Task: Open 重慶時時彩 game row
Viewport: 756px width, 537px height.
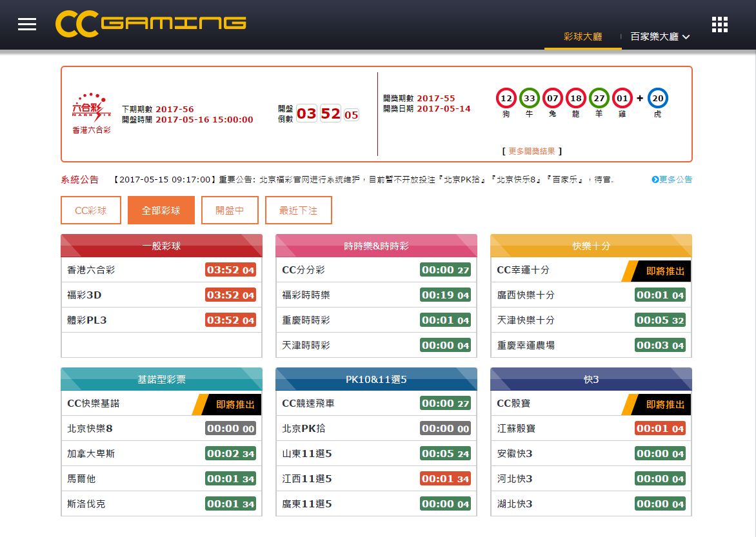Action: 376,320
